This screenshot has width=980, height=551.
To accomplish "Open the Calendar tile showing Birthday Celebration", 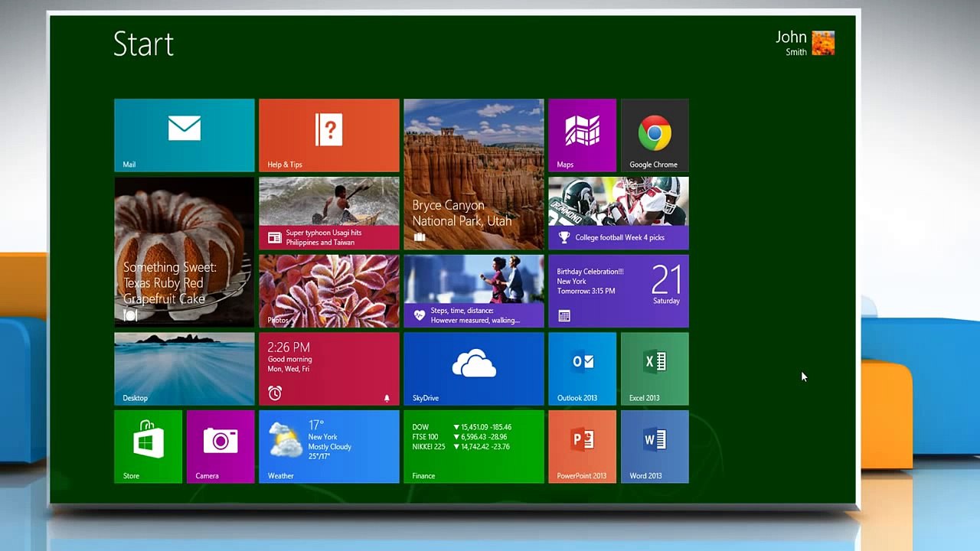I will tap(618, 291).
